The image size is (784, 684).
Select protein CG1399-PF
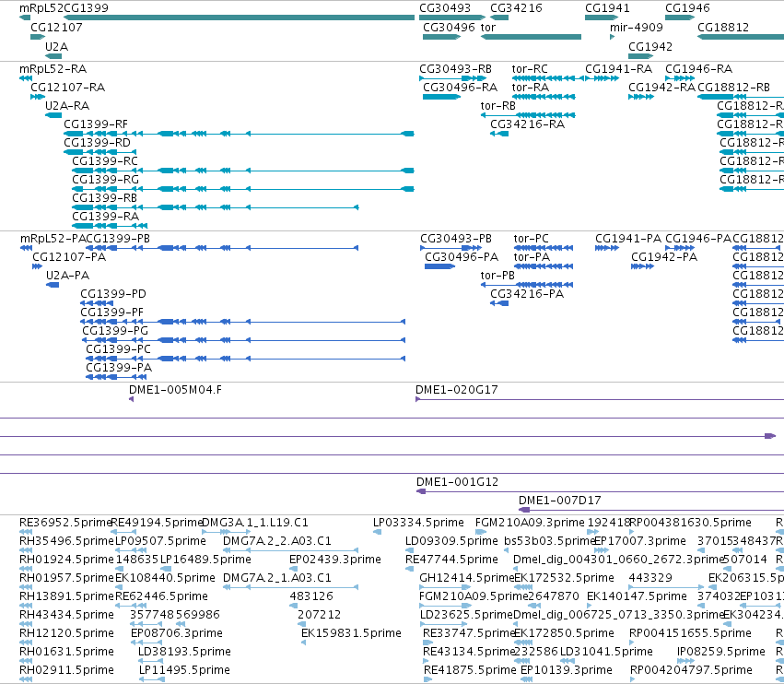point(112,313)
